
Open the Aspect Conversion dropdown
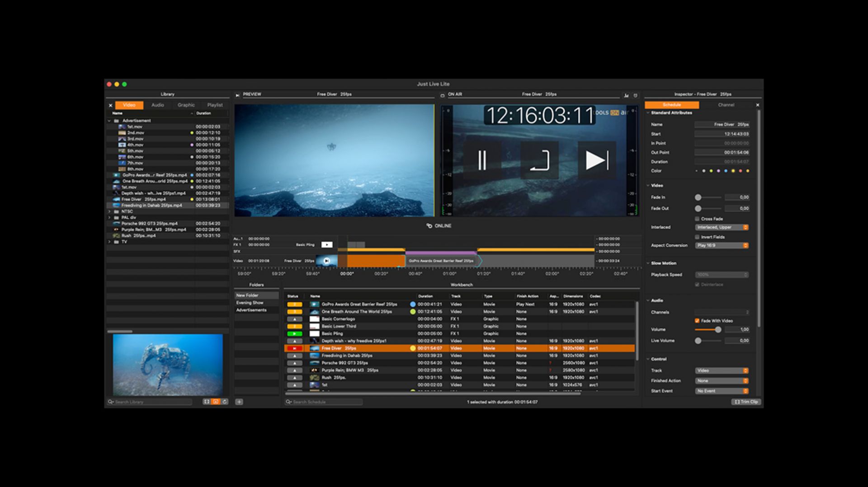[722, 245]
